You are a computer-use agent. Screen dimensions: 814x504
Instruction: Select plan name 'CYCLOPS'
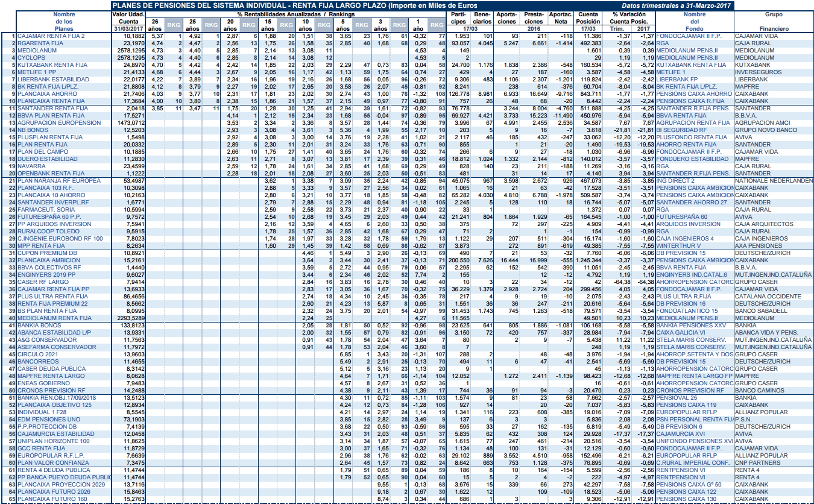click(x=30, y=57)
